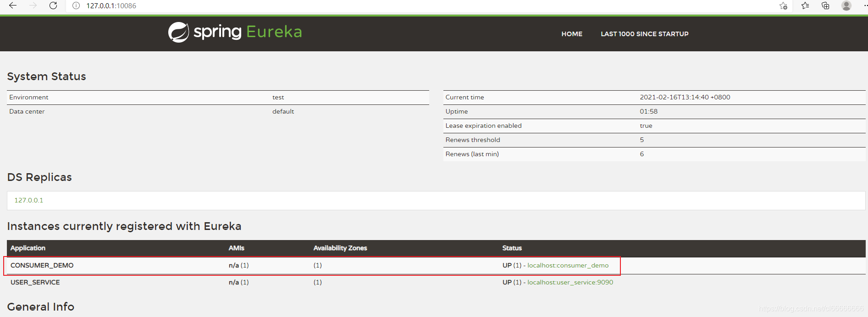Image resolution: width=868 pixels, height=317 pixels.
Task: Select the data center value 'default'
Action: click(x=283, y=111)
